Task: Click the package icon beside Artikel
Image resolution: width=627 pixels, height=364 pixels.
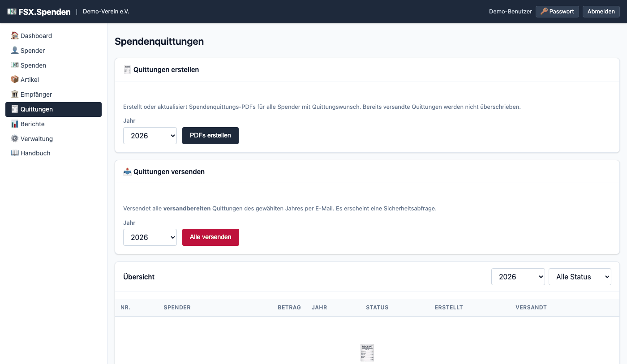Action: (15, 80)
